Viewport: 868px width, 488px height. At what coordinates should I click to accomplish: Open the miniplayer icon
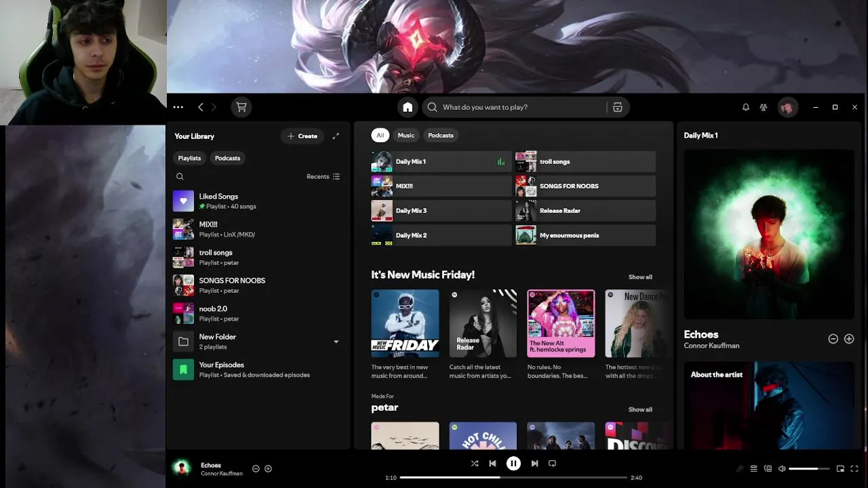(840, 468)
